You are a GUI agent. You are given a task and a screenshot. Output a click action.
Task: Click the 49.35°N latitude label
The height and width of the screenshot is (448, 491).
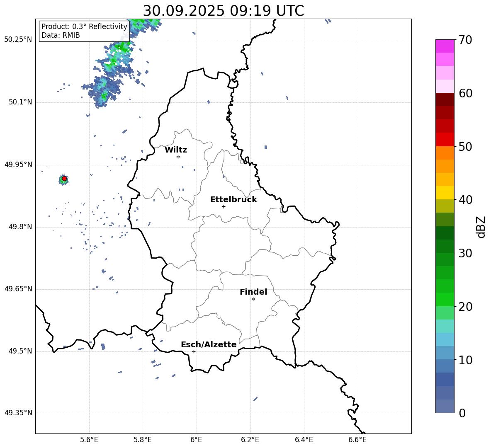point(18,413)
